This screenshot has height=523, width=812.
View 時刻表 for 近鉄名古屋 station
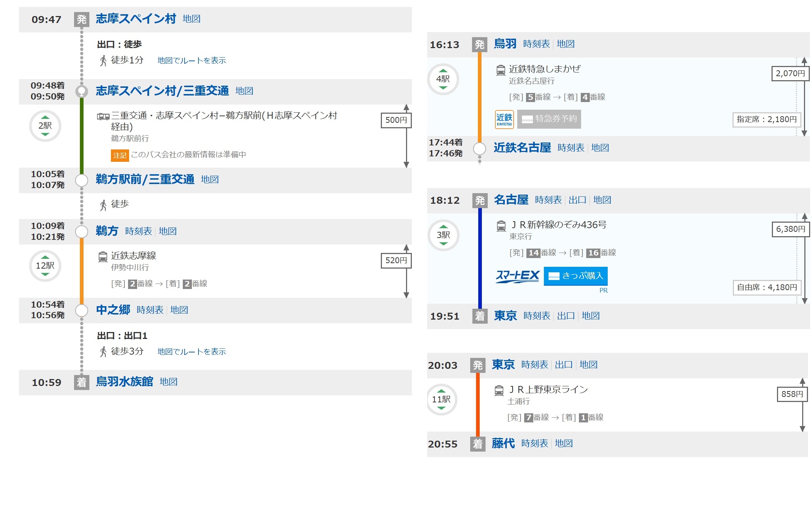(571, 148)
